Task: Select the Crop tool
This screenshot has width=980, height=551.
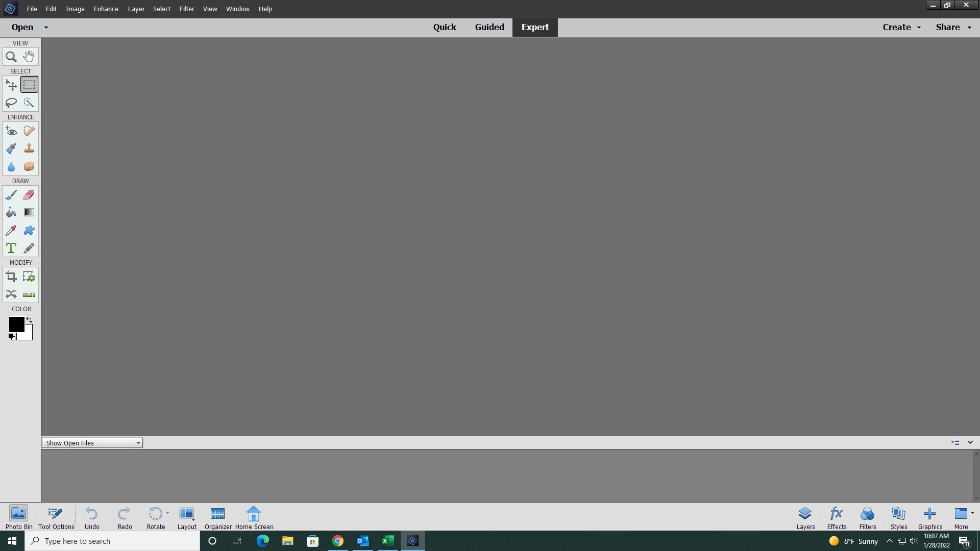Action: click(11, 277)
